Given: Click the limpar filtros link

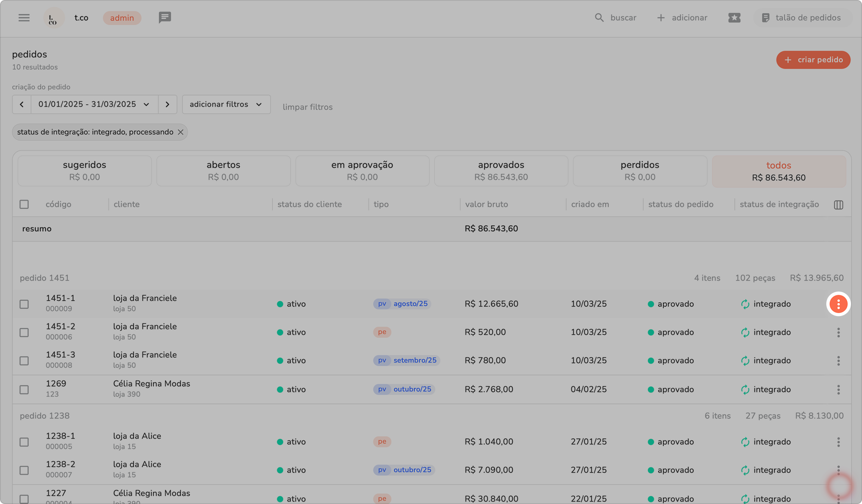Looking at the screenshot, I should pyautogui.click(x=307, y=107).
